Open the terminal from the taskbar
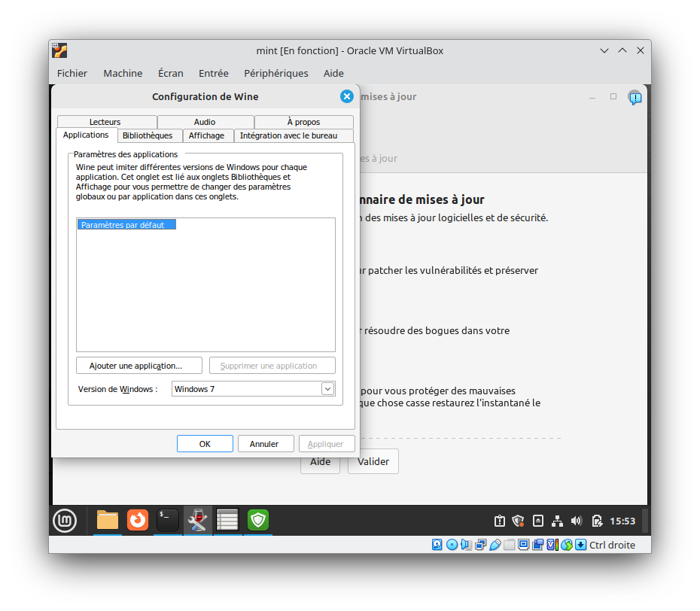This screenshot has height=611, width=700. click(167, 520)
